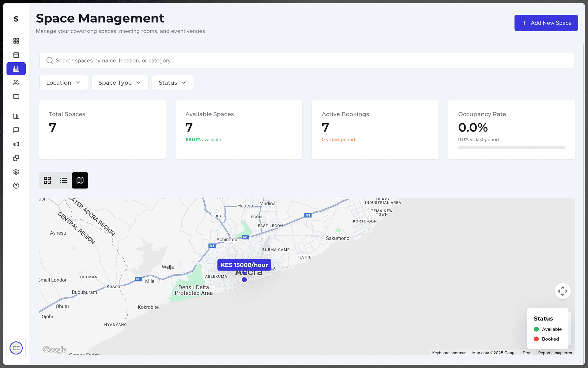Open the Space Type dropdown
Screen dimensions: 588x368
pyautogui.click(x=120, y=83)
